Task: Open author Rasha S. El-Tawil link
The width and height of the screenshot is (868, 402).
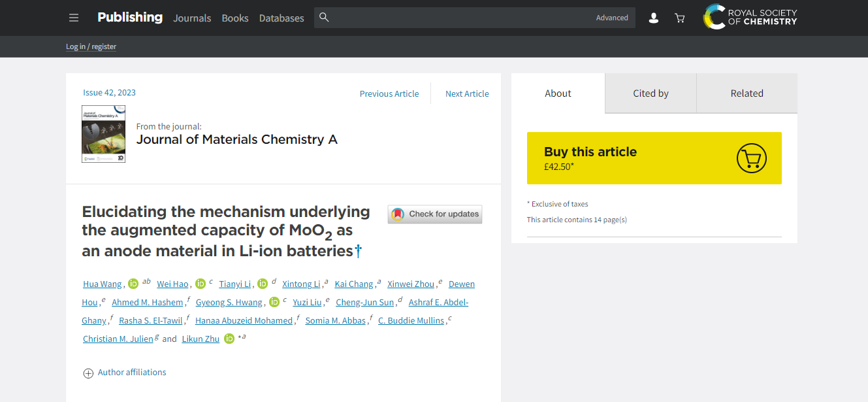Action: click(151, 320)
